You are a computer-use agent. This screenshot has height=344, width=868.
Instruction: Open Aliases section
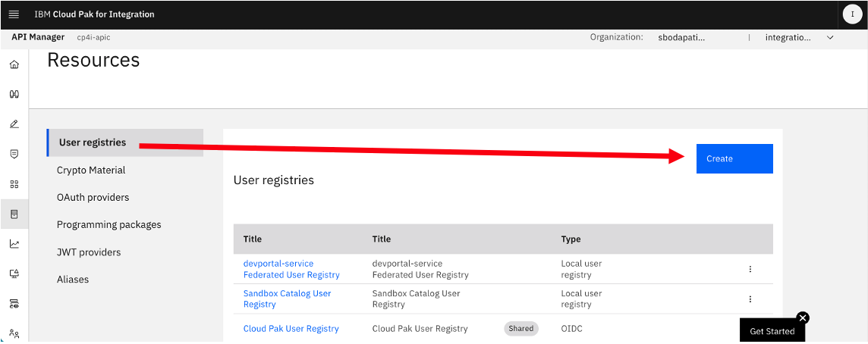(x=73, y=280)
